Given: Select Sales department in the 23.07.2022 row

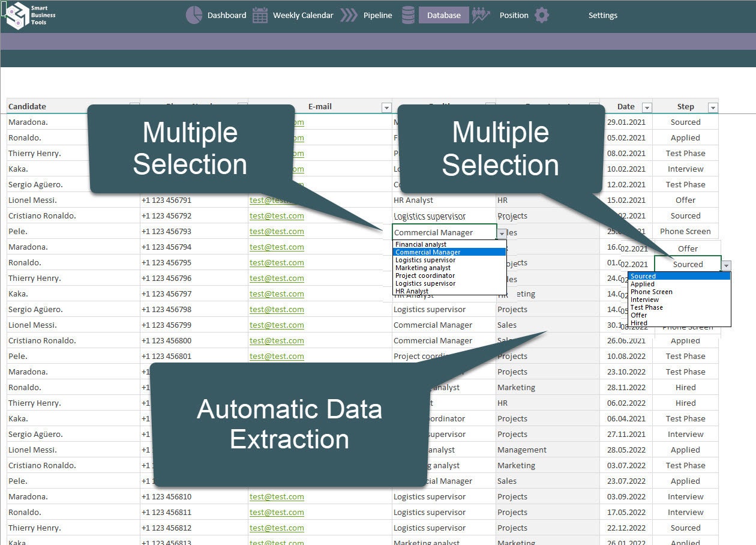Looking at the screenshot, I should tap(548, 481).
